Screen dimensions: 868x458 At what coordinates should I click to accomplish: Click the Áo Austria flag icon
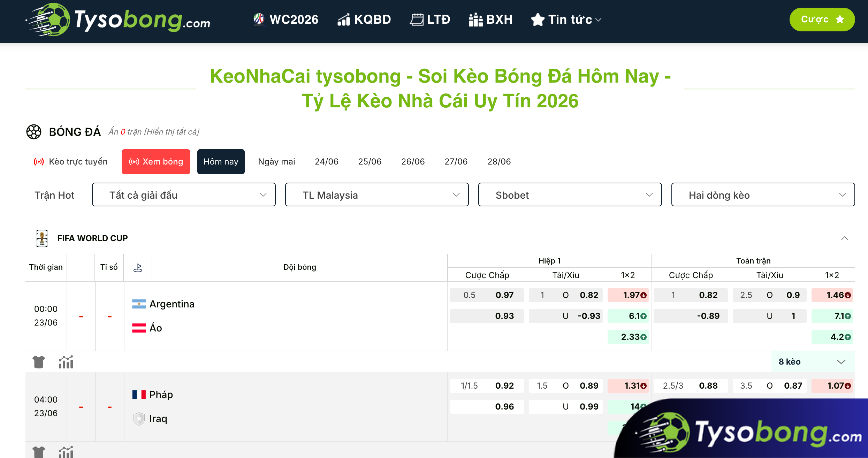[139, 328]
